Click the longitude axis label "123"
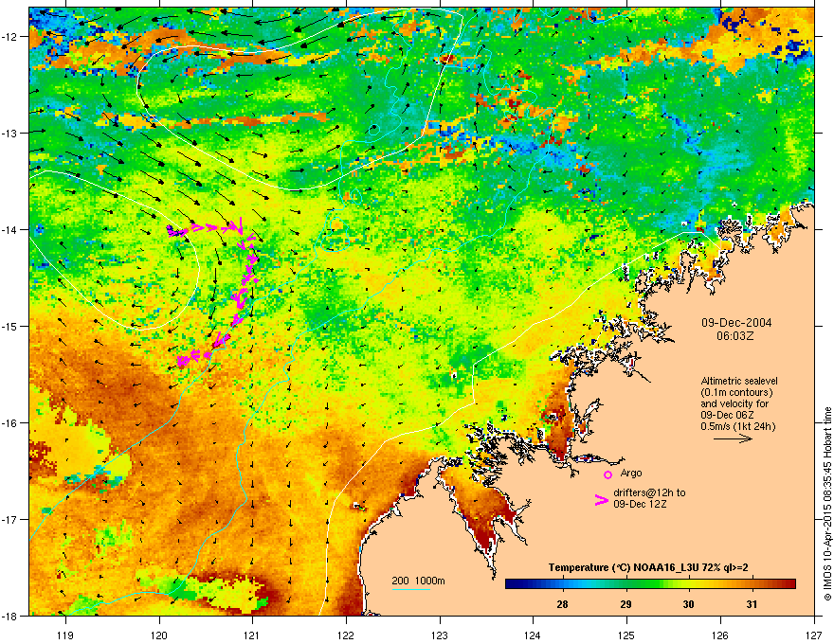This screenshot has height=644, width=834. click(x=440, y=635)
